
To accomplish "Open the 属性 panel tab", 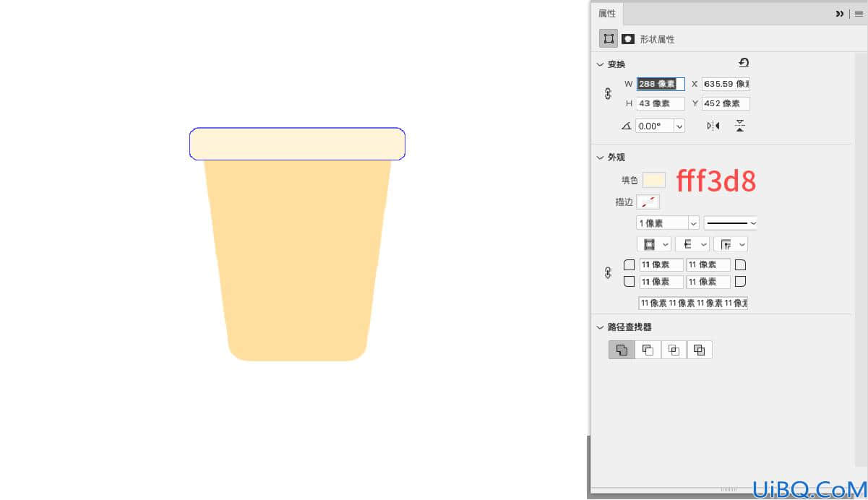I will (607, 13).
